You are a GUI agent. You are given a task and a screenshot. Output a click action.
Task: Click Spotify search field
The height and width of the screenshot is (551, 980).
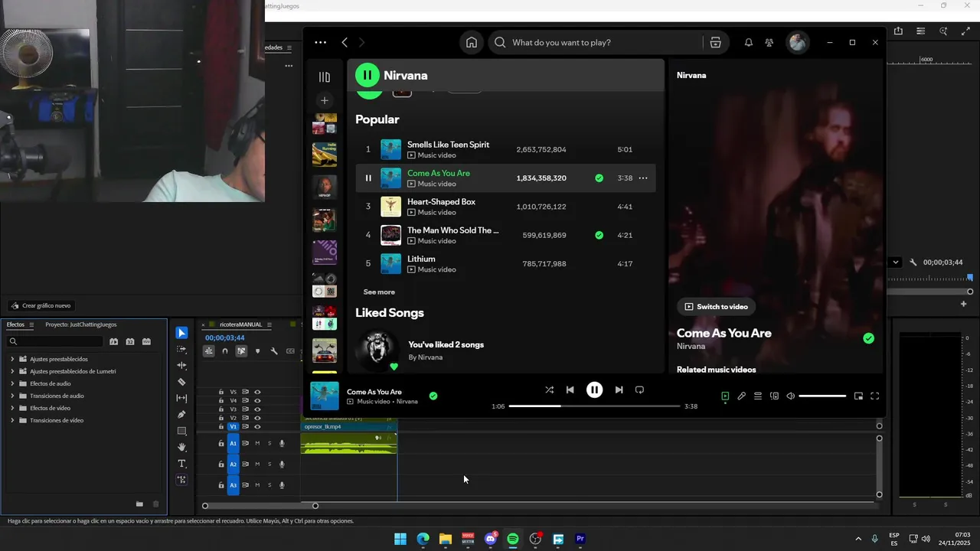595,43
